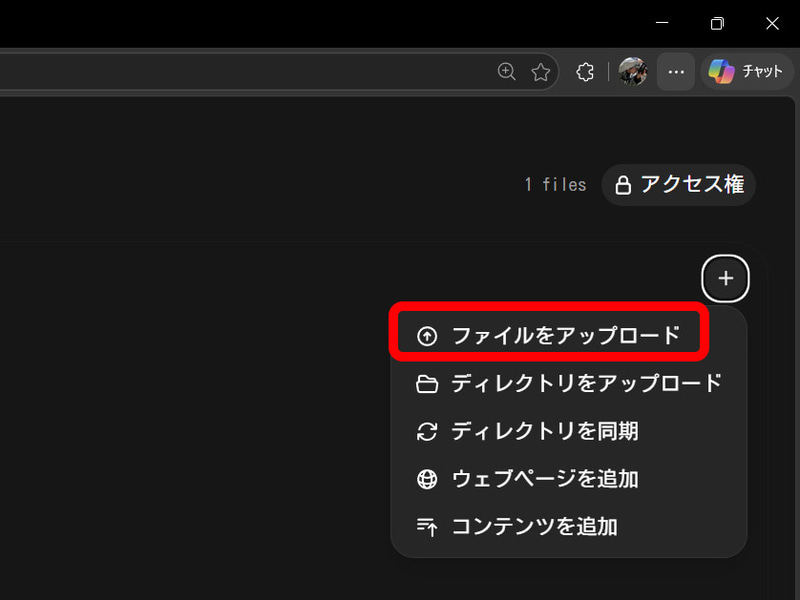The width and height of the screenshot is (800, 600).
Task: Add page to favorites with star icon
Action: click(x=540, y=72)
